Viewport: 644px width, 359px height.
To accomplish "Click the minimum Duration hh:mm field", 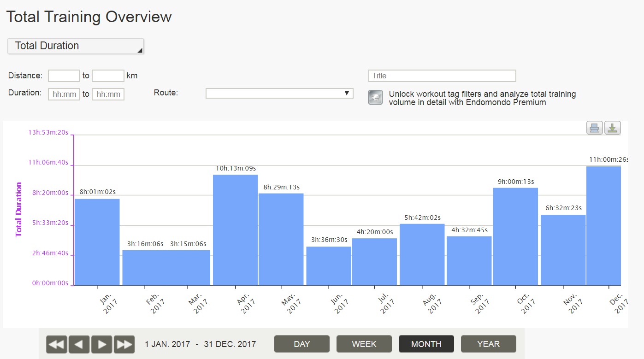I will coord(64,94).
